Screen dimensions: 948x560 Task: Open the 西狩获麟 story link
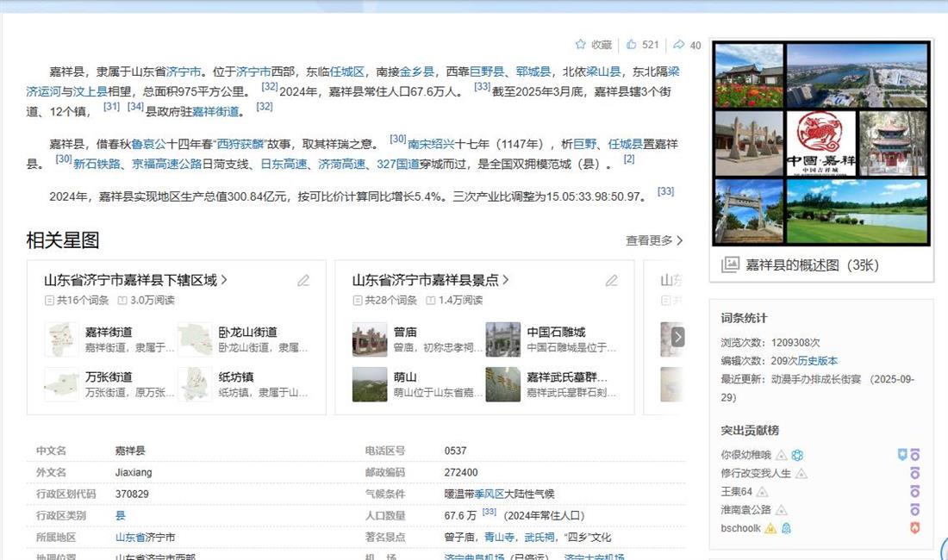pos(240,144)
